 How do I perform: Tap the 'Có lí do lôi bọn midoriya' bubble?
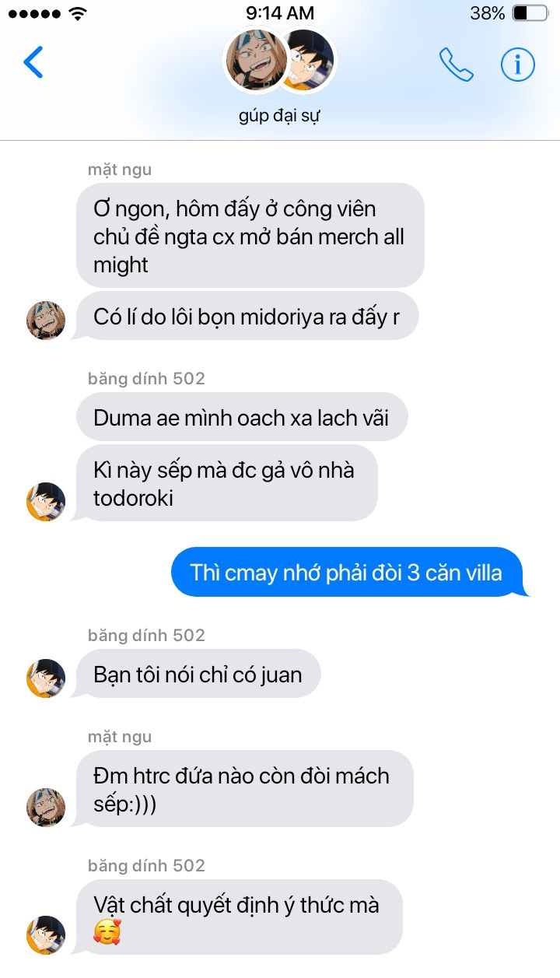[247, 316]
